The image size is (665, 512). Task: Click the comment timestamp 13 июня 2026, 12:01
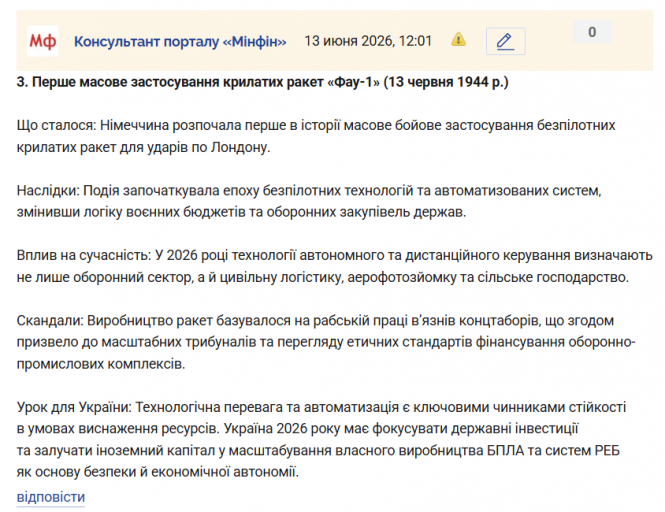(x=368, y=41)
